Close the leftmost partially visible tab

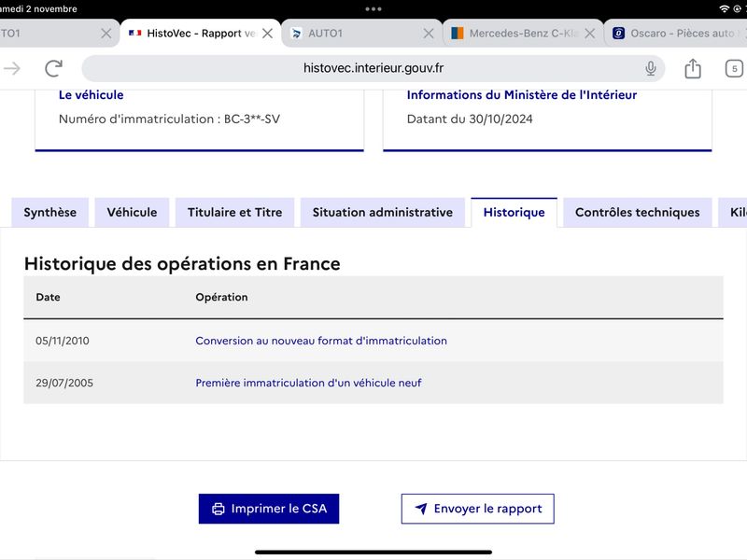106,34
